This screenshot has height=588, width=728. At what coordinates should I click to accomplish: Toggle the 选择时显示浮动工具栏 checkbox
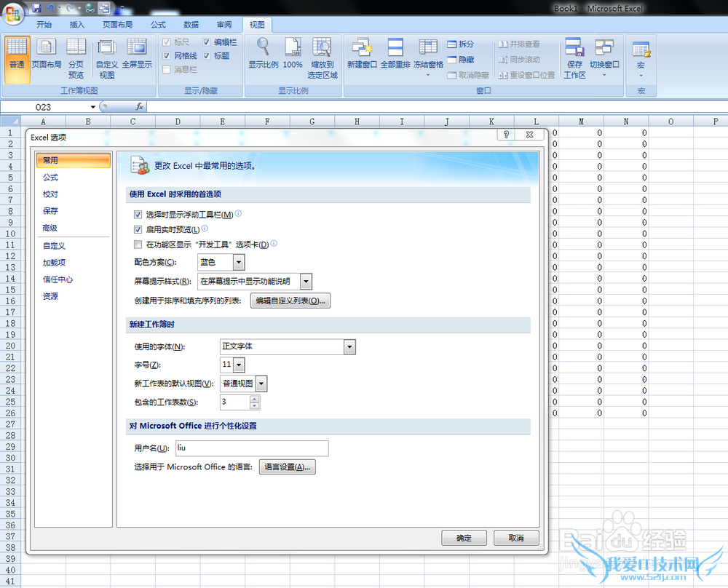coord(138,215)
